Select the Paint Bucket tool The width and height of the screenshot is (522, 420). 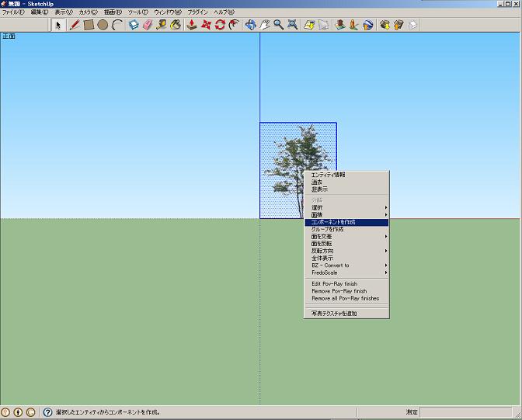tap(176, 25)
